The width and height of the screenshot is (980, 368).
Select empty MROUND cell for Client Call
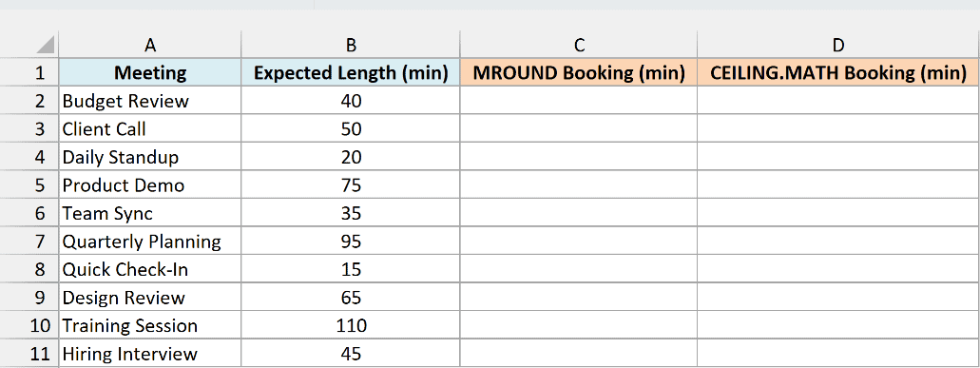point(579,128)
